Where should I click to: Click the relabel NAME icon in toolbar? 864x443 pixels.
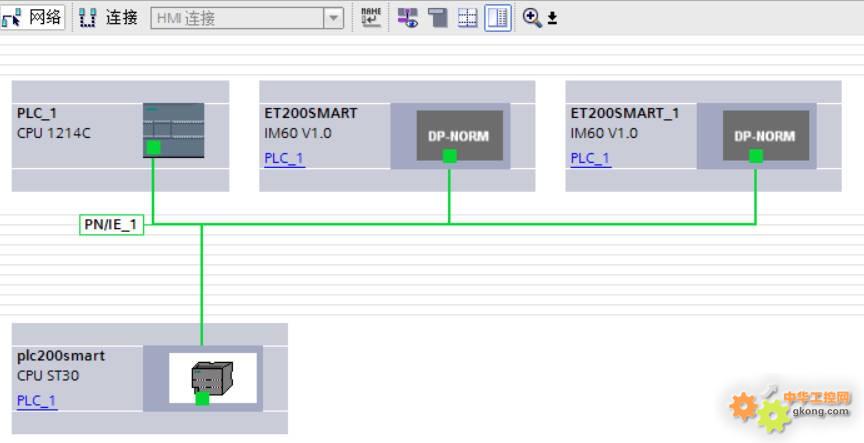coord(371,17)
